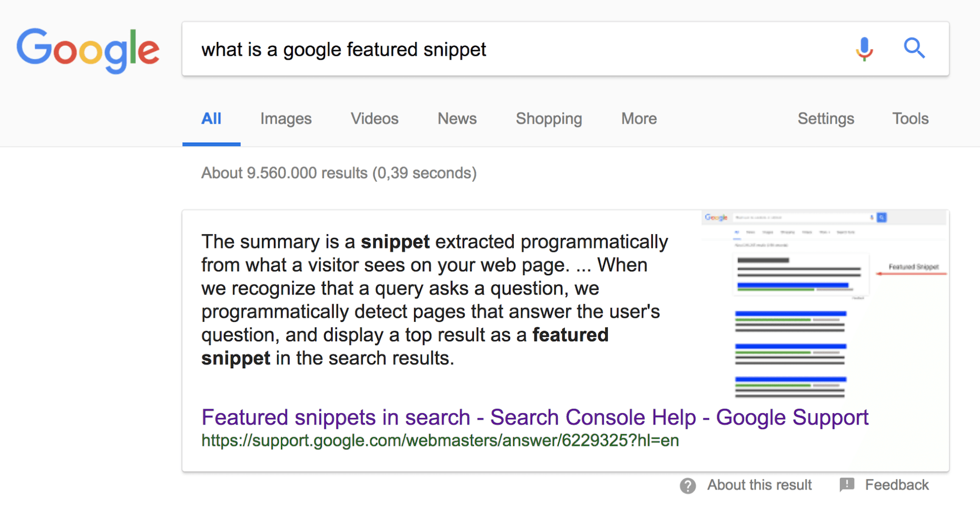Screen dimensions: 980x518
Task: Click the green support.google.com URL
Action: click(x=440, y=441)
